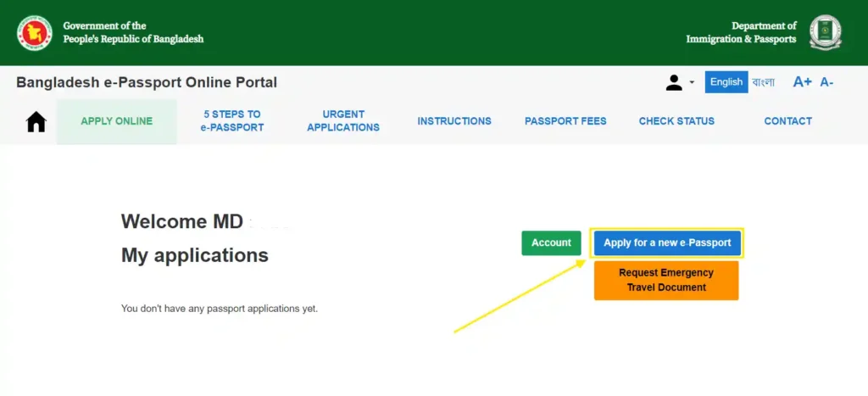The height and width of the screenshot is (396, 868).
Task: Click the green Account button
Action: pos(551,243)
